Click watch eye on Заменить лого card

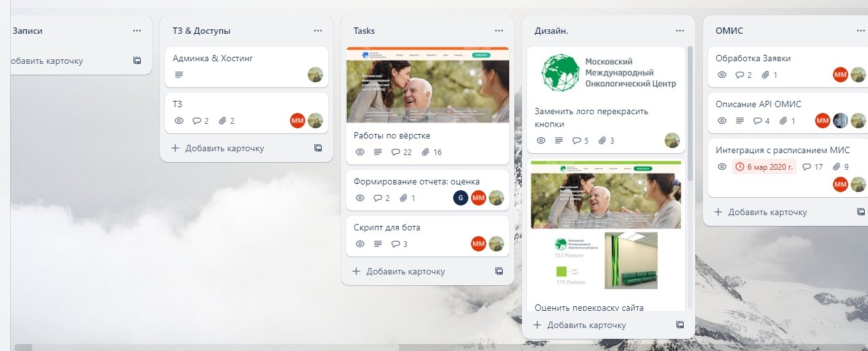(x=540, y=140)
